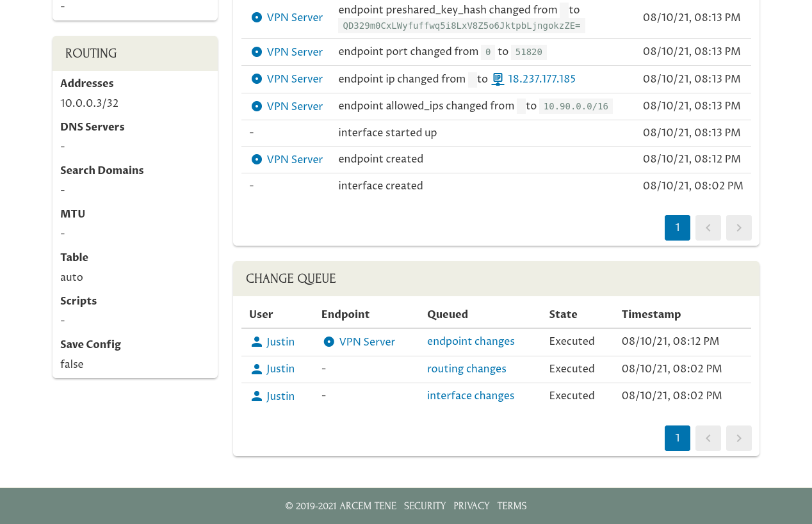Click the 'interface created' entry

(380, 186)
